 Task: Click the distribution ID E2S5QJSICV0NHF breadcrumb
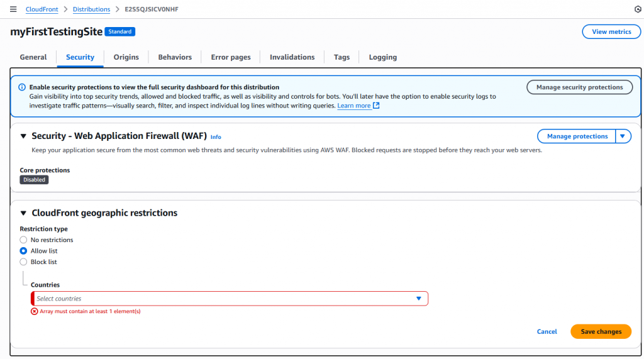point(152,9)
